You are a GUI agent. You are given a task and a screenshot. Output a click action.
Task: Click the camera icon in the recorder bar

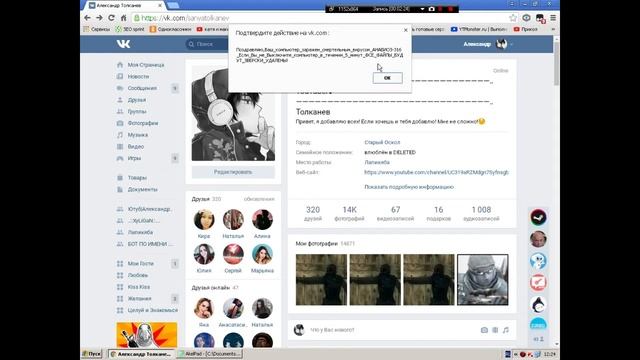431,9
